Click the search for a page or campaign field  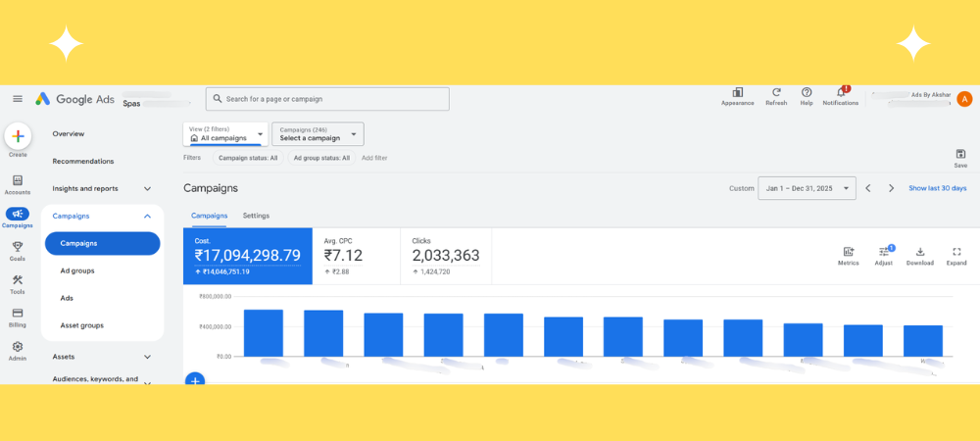click(327, 99)
